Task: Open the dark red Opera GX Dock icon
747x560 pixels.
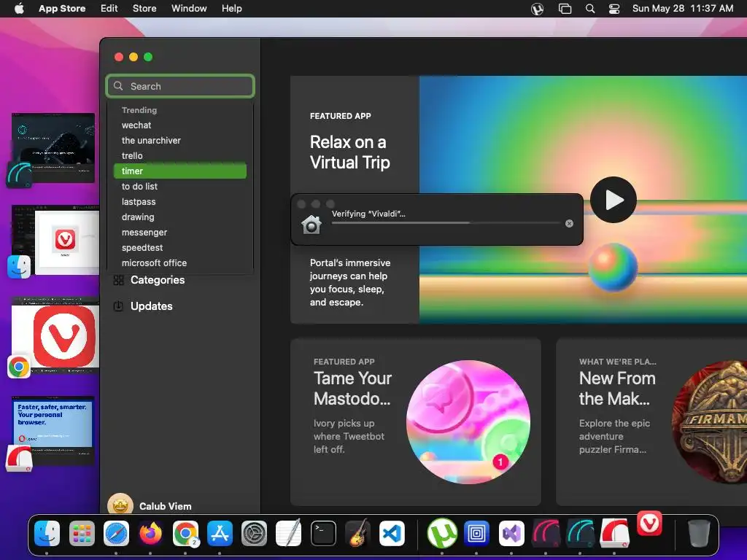Action: pos(546,533)
